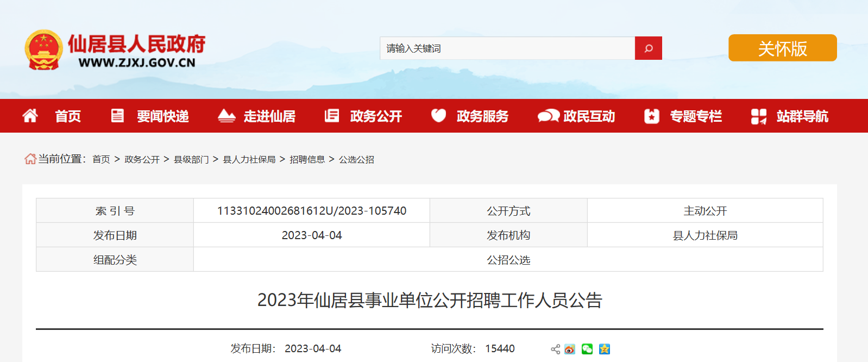Click the heart icon for 政务服务
This screenshot has width=868, height=362.
[438, 116]
